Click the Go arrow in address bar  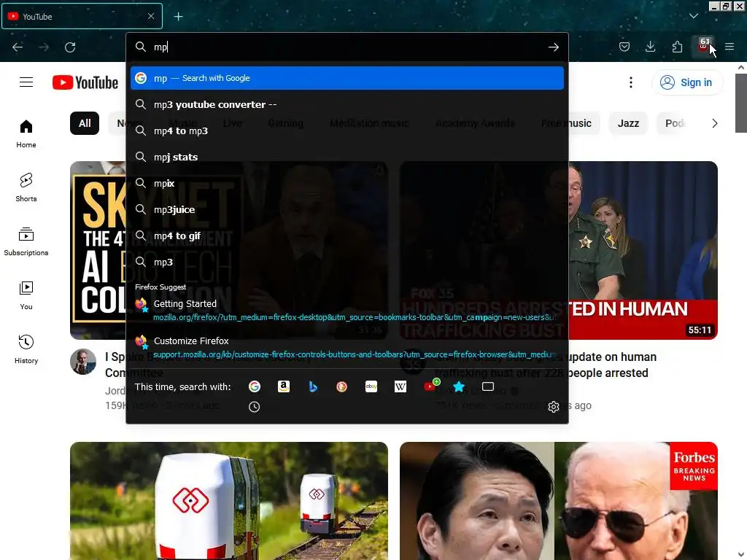(x=553, y=47)
